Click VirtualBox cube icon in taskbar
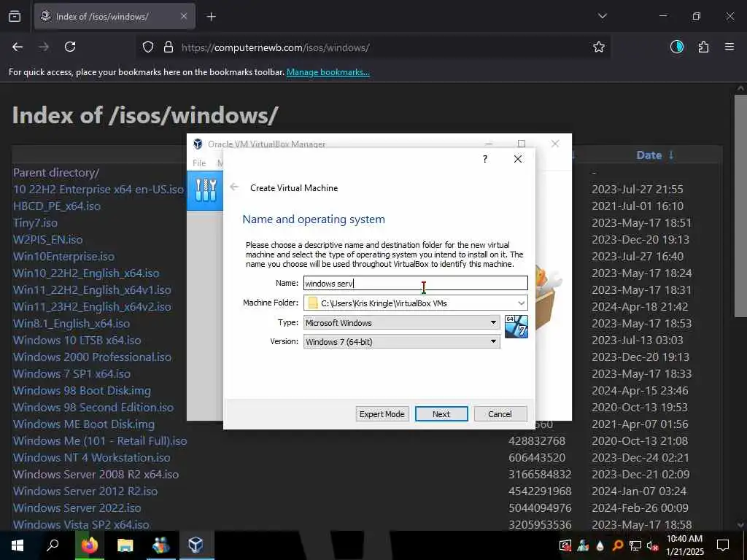747x560 pixels. pos(196,545)
